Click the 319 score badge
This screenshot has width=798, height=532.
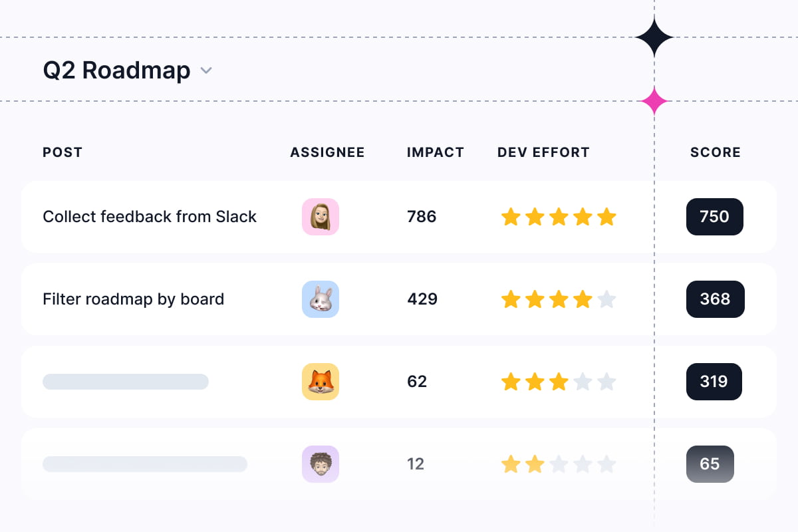tap(714, 382)
